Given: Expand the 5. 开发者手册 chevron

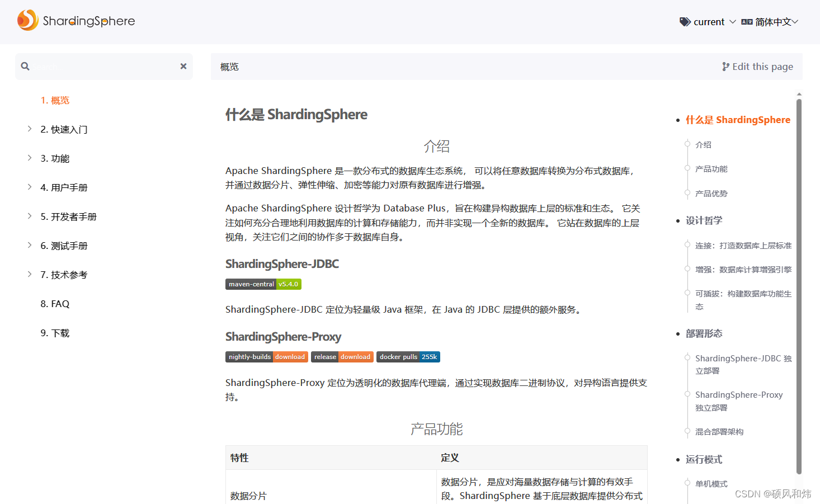Looking at the screenshot, I should point(30,216).
